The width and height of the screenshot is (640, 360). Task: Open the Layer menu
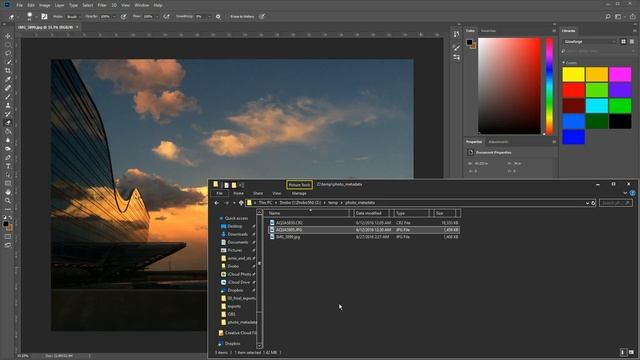pos(60,5)
